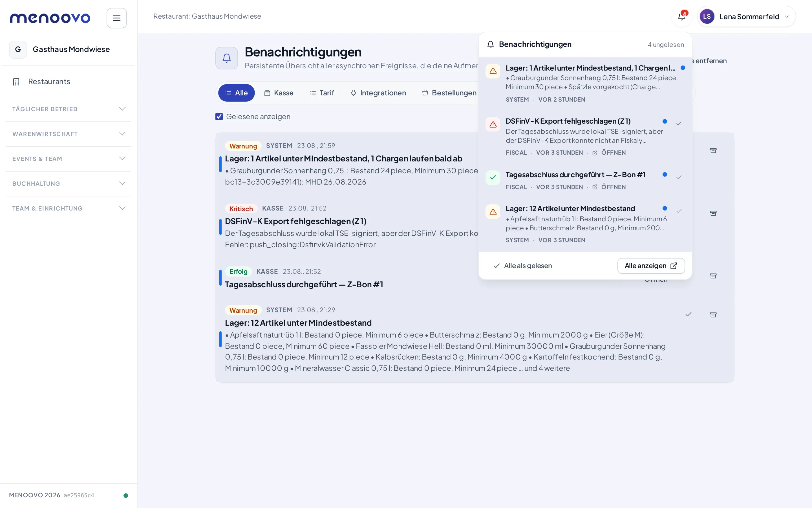Select the Alle filter tab

pyautogui.click(x=237, y=93)
